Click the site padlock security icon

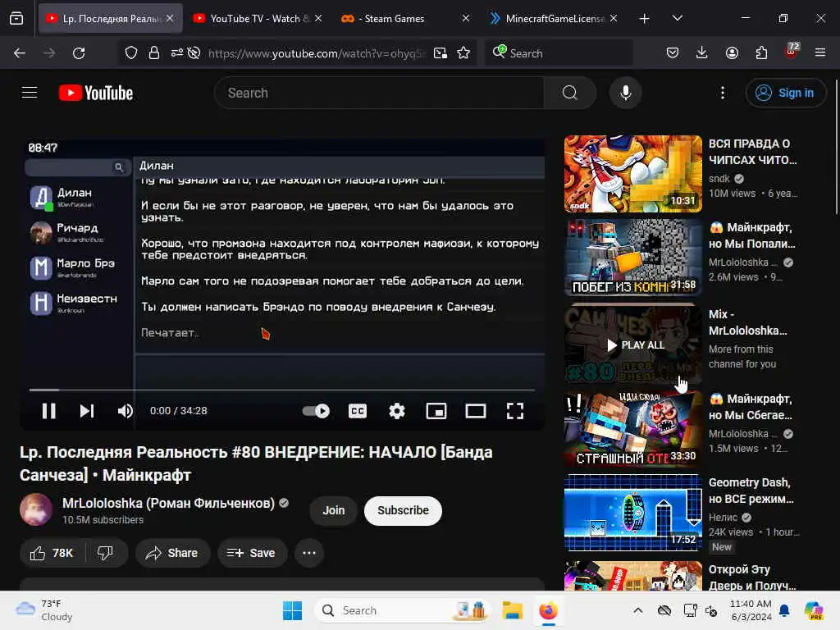[x=154, y=53]
